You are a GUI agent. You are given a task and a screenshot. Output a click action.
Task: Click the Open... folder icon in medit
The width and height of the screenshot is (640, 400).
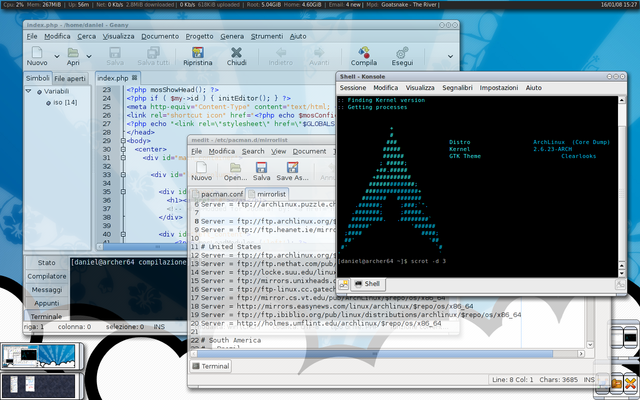(x=235, y=167)
